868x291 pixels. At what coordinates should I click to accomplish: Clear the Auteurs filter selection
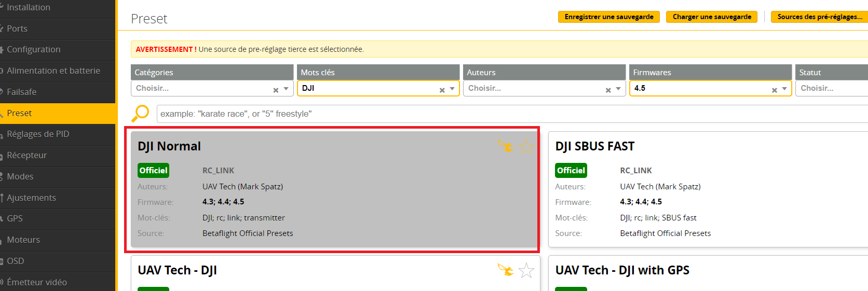(x=608, y=90)
